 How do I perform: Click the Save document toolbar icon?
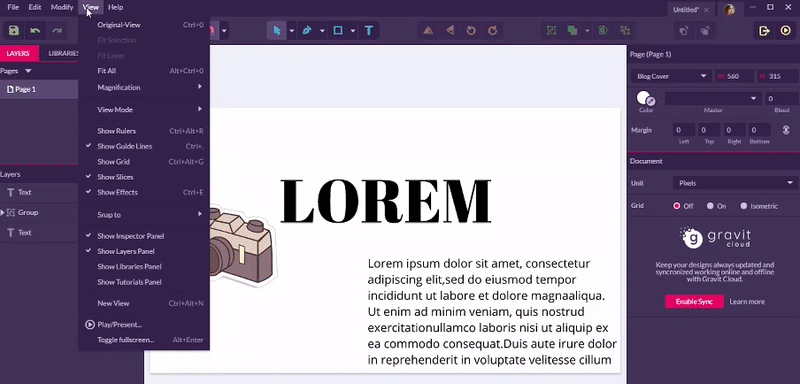coord(14,31)
